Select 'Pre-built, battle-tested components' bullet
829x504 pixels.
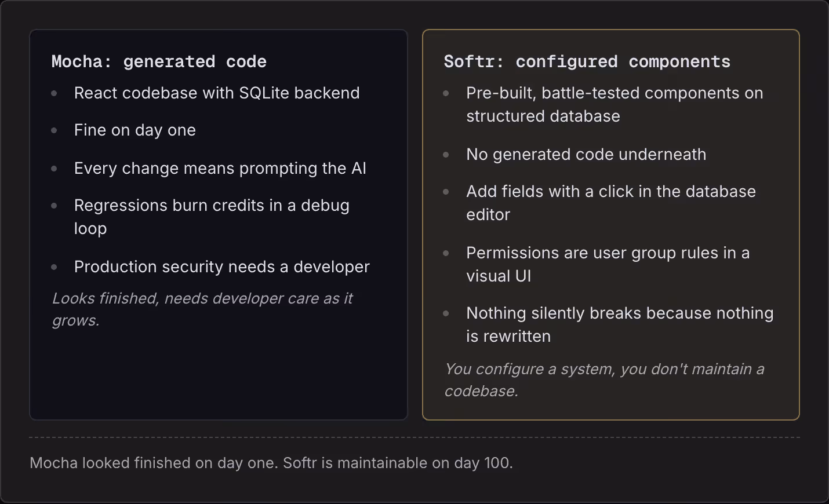click(615, 104)
